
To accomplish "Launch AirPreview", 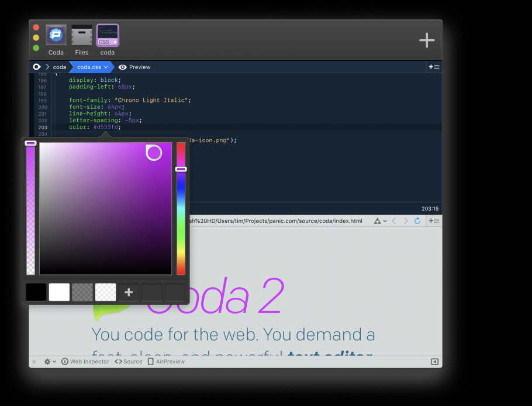I will click(x=166, y=362).
